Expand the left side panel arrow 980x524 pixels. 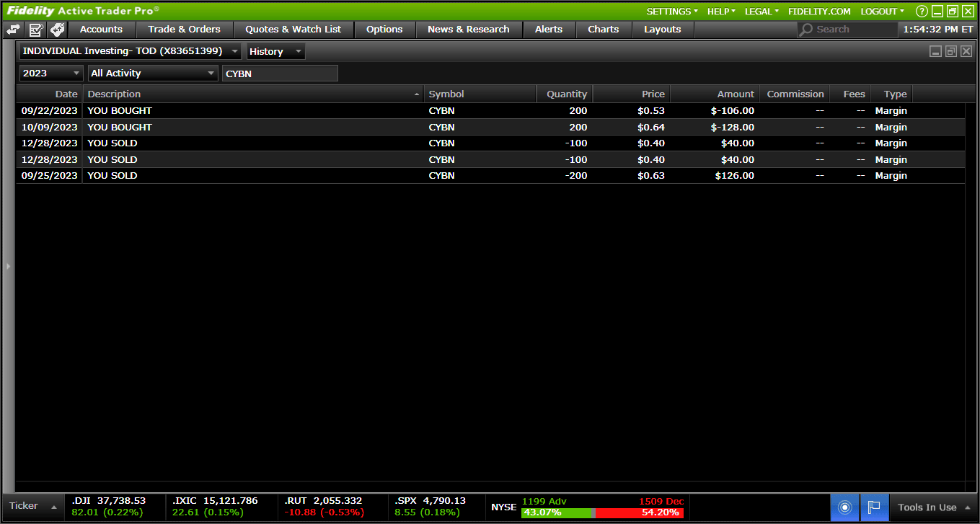8,266
